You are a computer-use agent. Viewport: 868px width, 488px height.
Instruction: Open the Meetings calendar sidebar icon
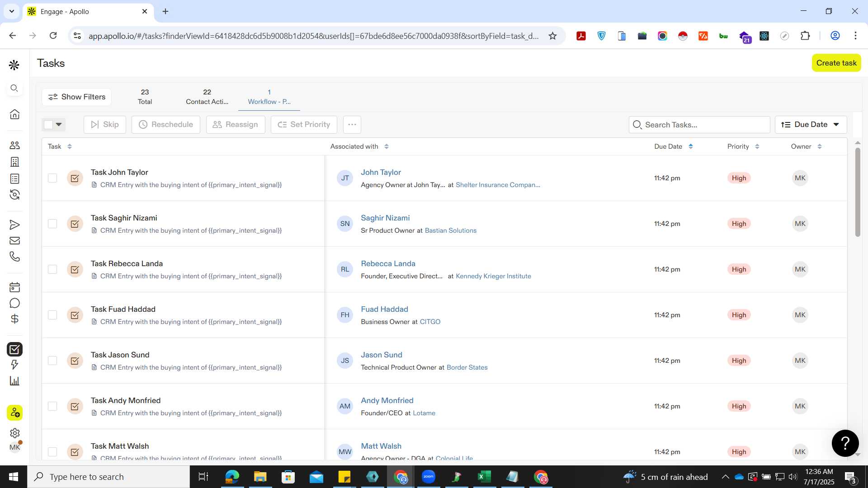14,287
